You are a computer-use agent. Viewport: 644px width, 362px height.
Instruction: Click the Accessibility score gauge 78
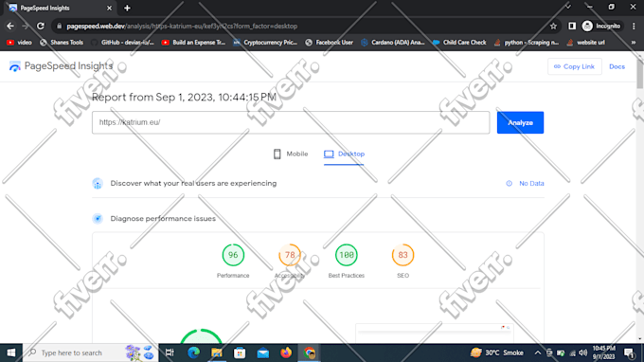290,255
